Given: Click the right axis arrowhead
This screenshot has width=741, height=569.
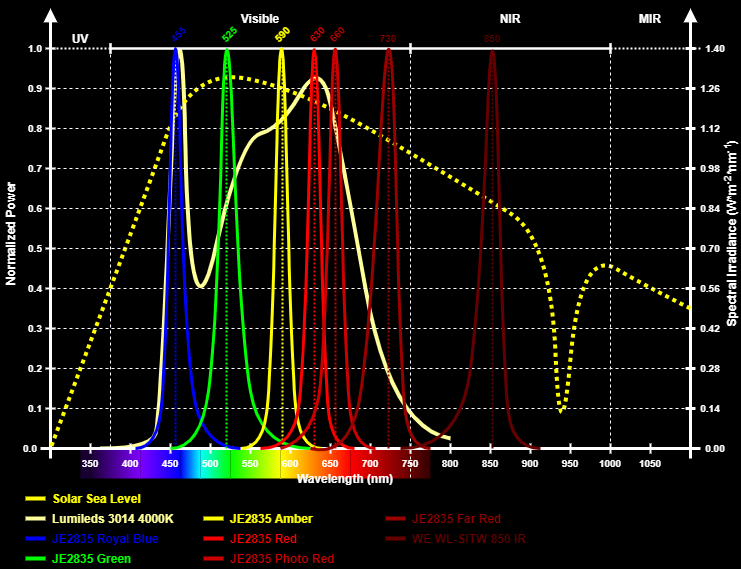Looking at the screenshot, I should (690, 15).
